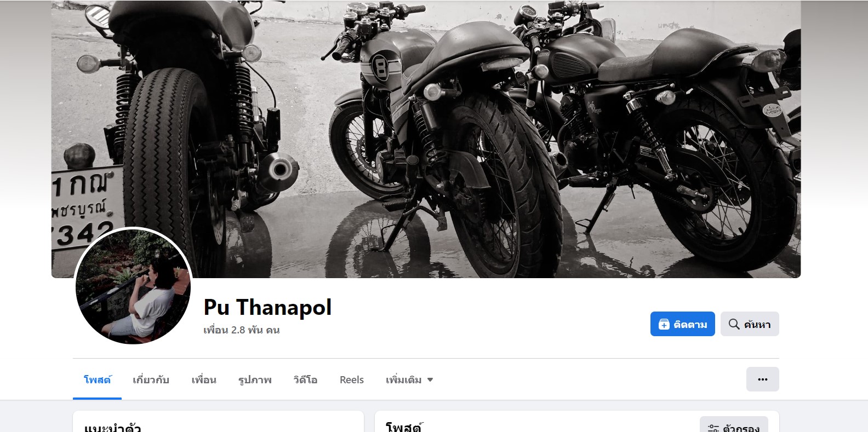Click the แนะนำตัว intro section heading

112,428
